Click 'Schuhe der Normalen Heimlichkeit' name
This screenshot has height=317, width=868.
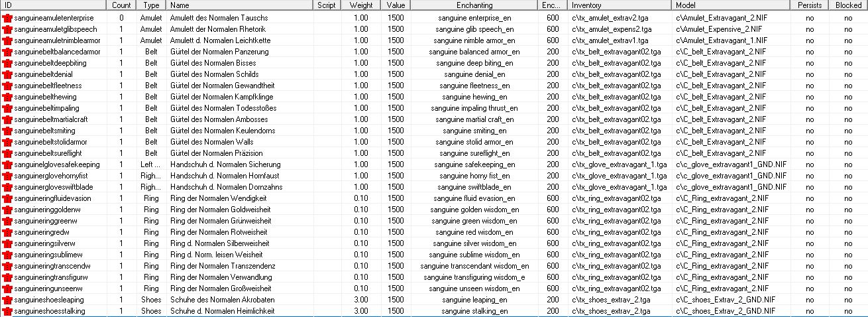[x=222, y=311]
